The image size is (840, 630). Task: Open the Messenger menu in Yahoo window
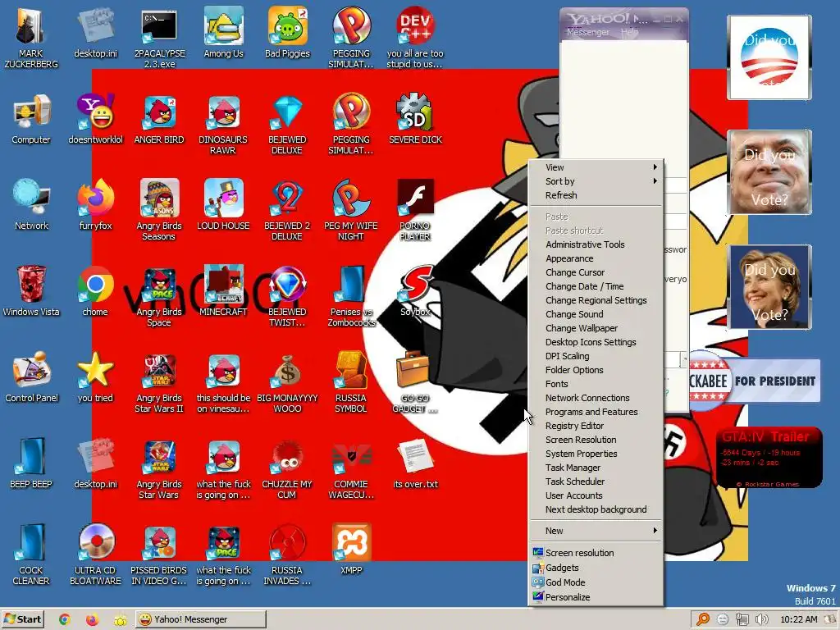(587, 32)
